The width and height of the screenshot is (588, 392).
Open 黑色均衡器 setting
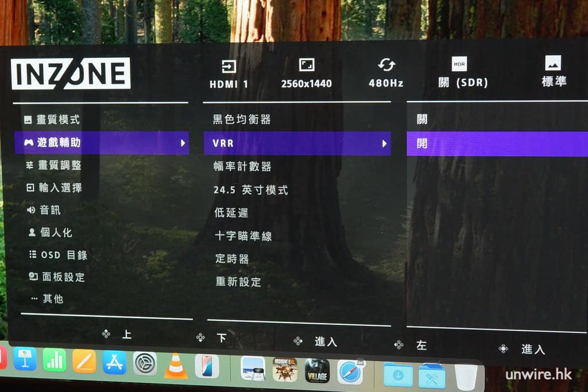(x=242, y=119)
